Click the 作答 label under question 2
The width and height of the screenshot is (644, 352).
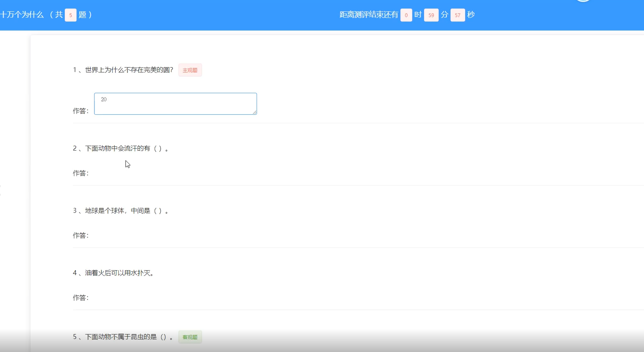[x=81, y=173]
